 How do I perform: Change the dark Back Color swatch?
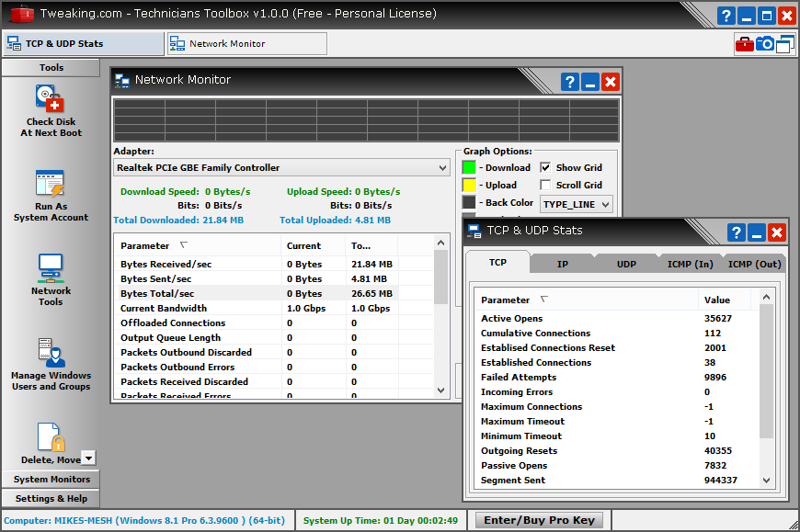(469, 202)
